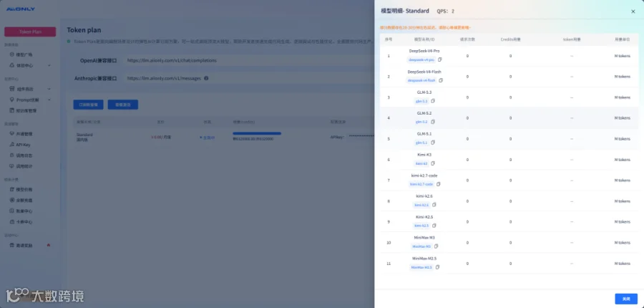Screen dimensions: 644x308
Task: Click the GLM-5.3 model name
Action: (424, 92)
